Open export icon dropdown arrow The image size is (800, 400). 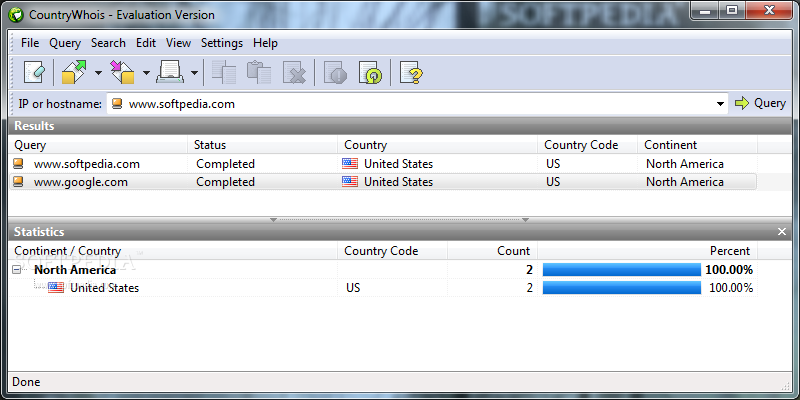pos(98,73)
